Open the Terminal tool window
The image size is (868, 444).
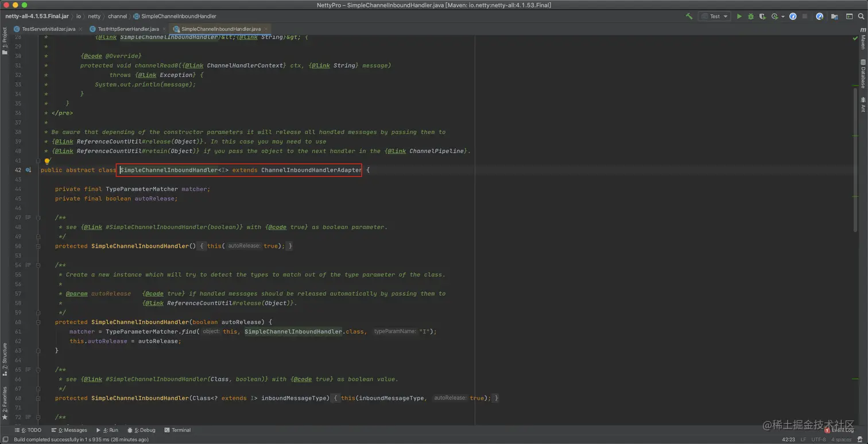click(177, 430)
